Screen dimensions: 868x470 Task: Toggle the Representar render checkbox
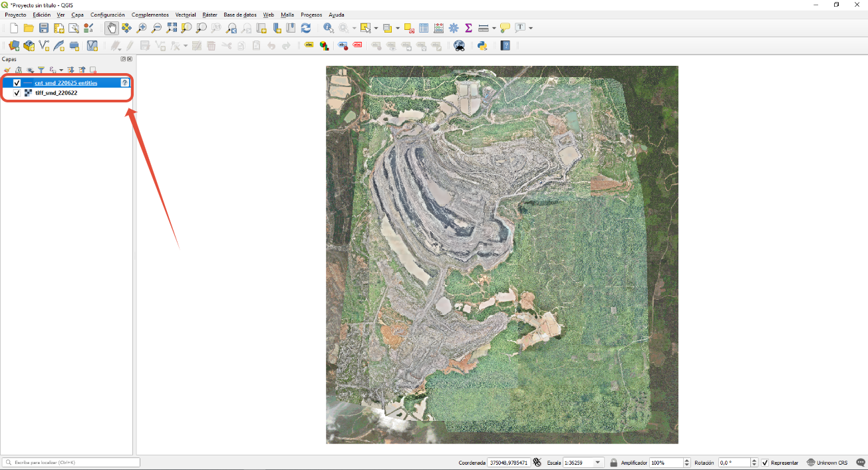tap(766, 463)
